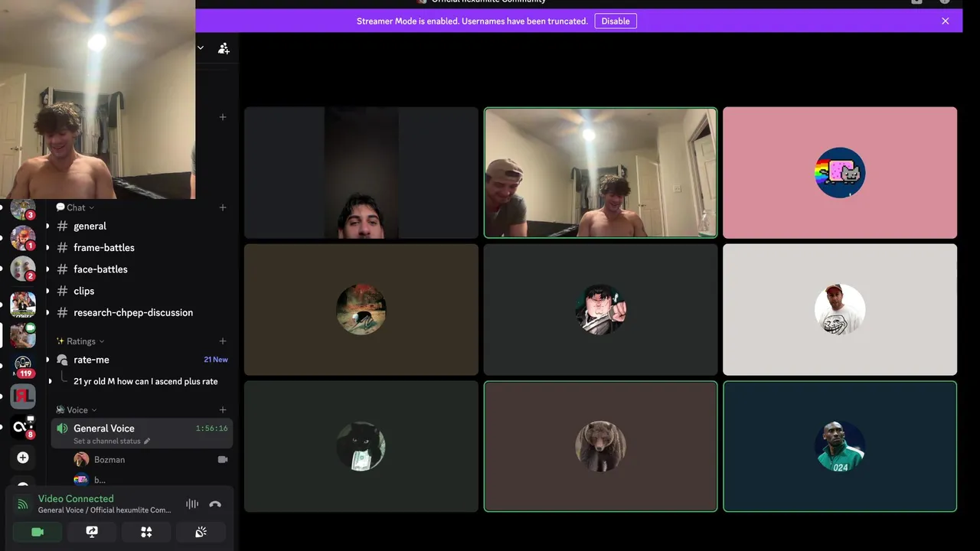Dismiss the Streamer Mode banner

[x=946, y=21]
